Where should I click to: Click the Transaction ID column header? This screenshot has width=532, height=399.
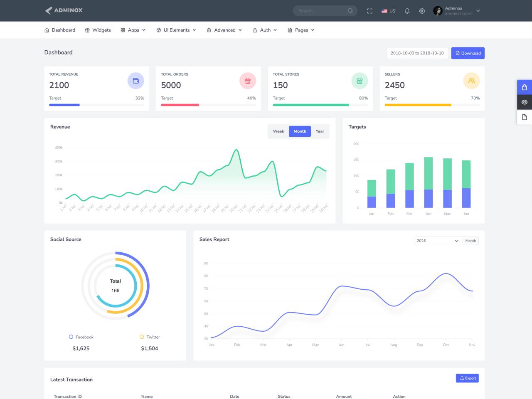[x=68, y=397]
